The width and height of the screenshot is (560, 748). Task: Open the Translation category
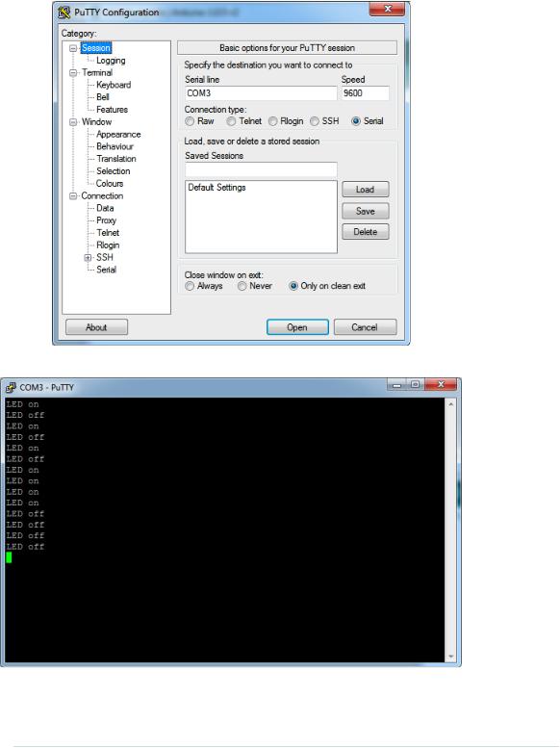click(x=115, y=159)
